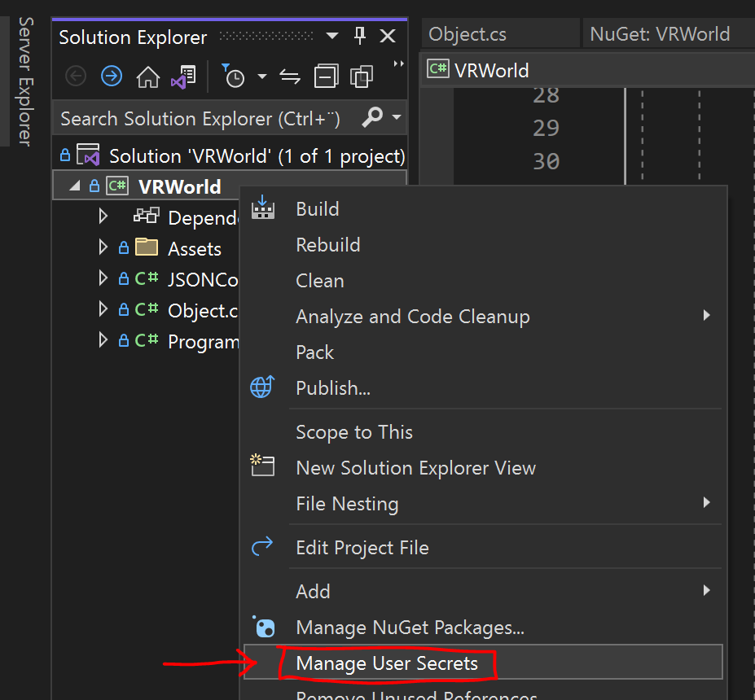Select Clean in the context menu
The width and height of the screenshot is (755, 700).
point(482,281)
